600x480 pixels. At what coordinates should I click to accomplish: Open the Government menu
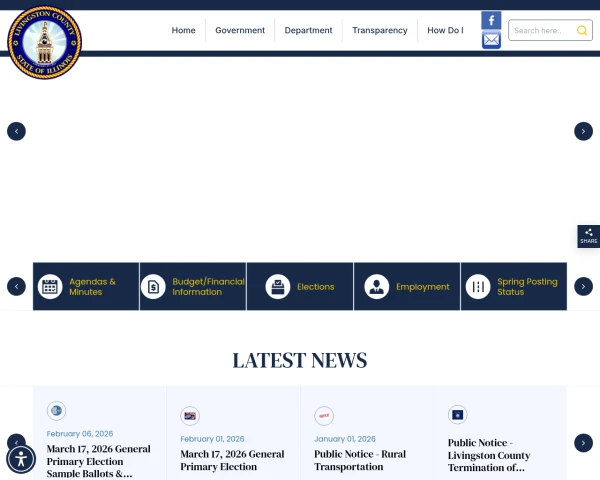pyautogui.click(x=240, y=30)
